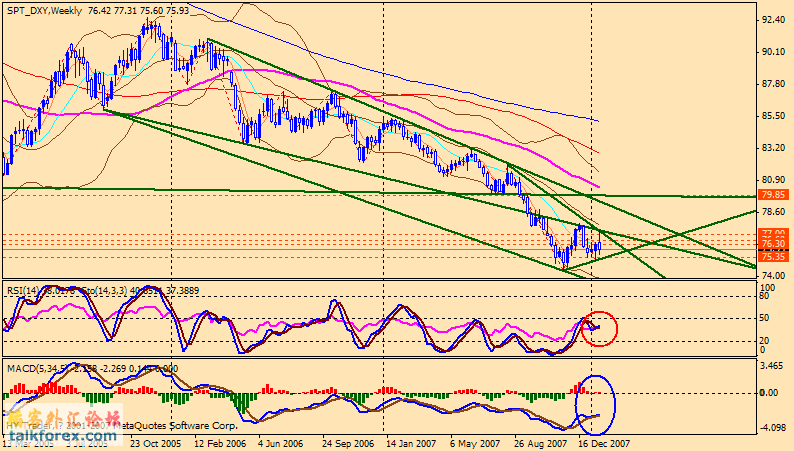Click the 87.80 price level label
This screenshot has height=451, width=794.
pyautogui.click(x=773, y=84)
